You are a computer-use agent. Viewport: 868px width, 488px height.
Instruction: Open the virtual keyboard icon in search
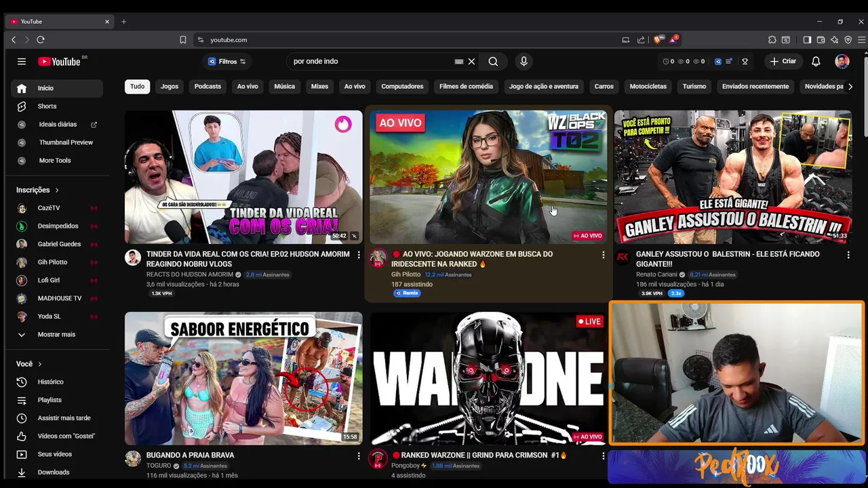[459, 62]
